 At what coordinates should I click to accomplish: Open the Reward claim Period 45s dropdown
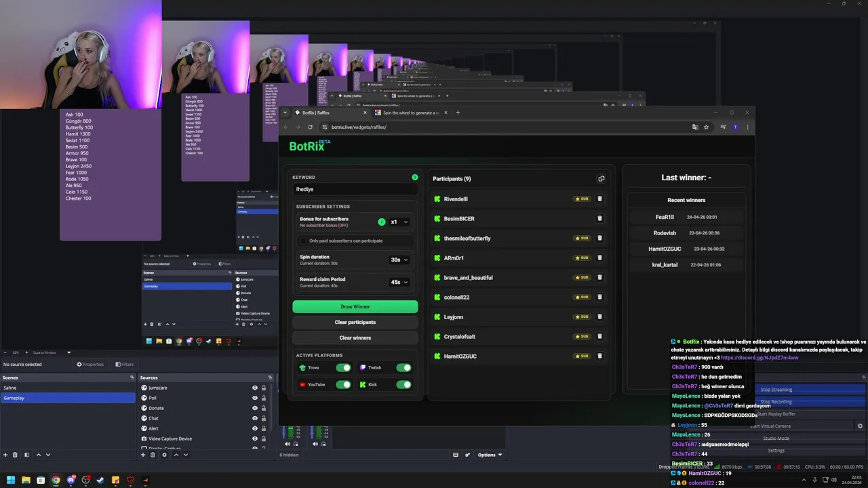(399, 282)
